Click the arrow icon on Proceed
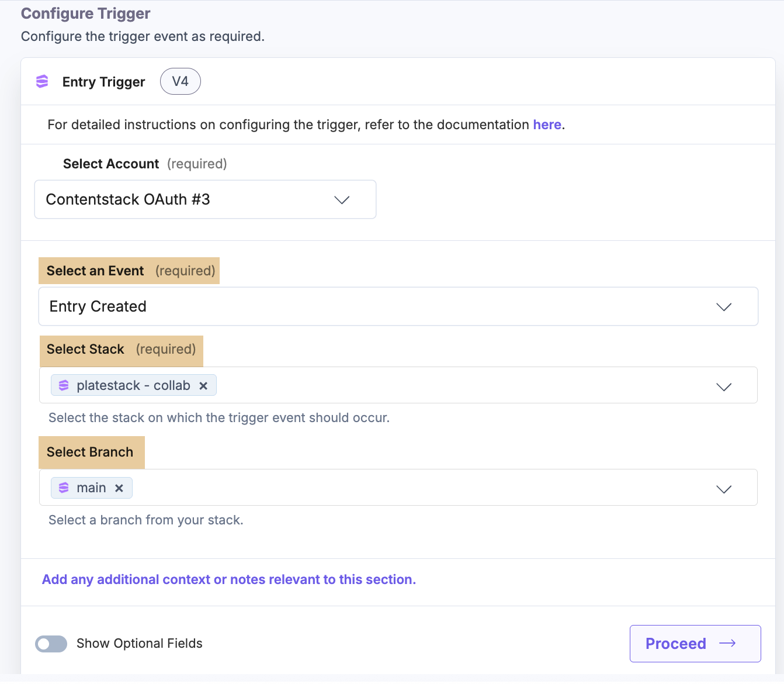Viewport: 784px width, 684px height. 727,643
